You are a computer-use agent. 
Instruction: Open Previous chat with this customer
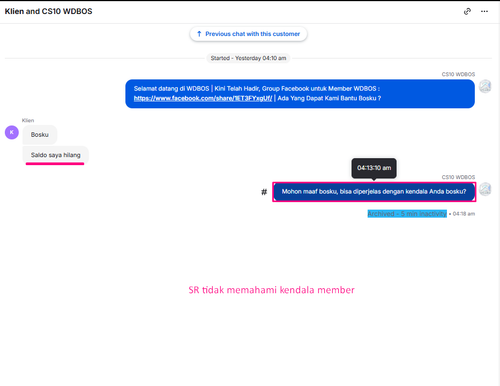tap(248, 34)
